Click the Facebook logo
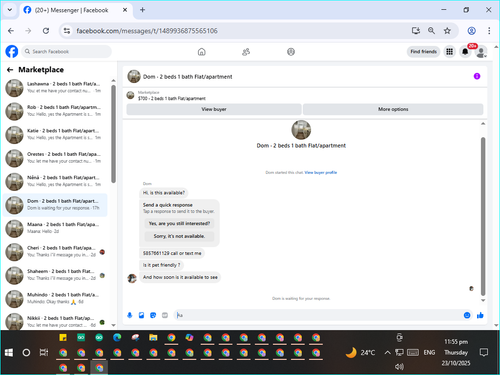 click(x=12, y=52)
